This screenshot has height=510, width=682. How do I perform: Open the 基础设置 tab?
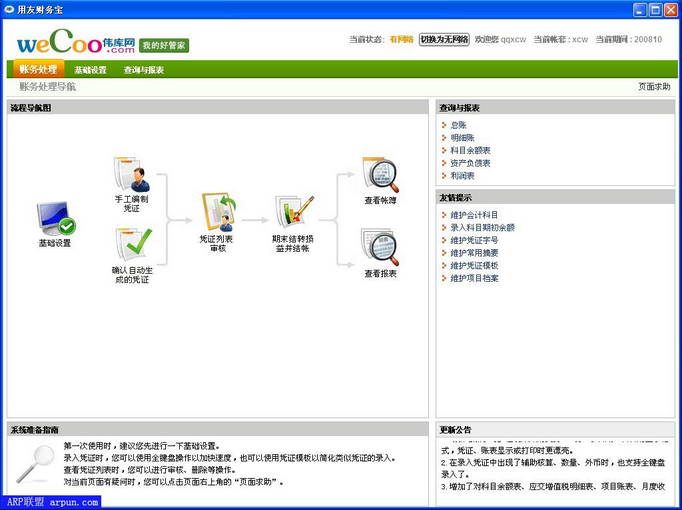(90, 70)
